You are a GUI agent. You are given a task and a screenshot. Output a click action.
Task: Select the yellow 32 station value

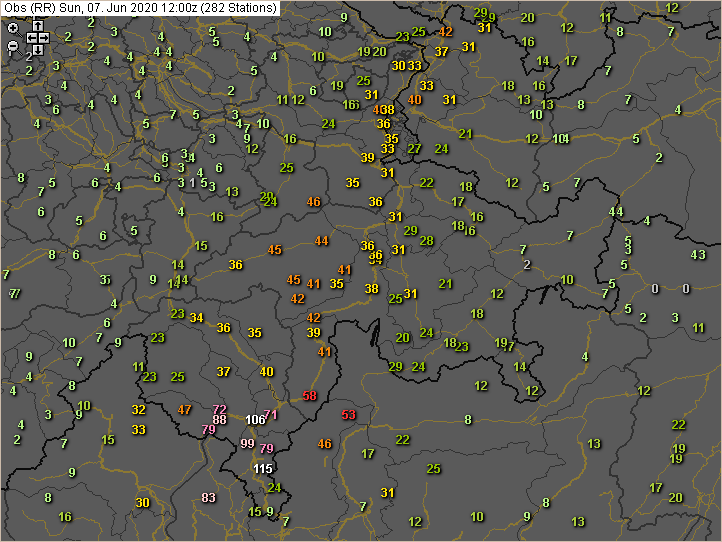(x=139, y=409)
